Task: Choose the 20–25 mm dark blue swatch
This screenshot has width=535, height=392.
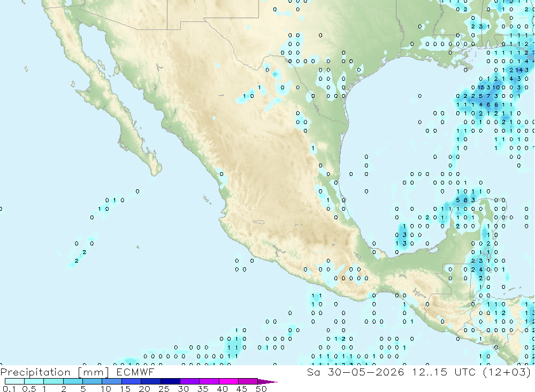Action: pyautogui.click(x=151, y=381)
